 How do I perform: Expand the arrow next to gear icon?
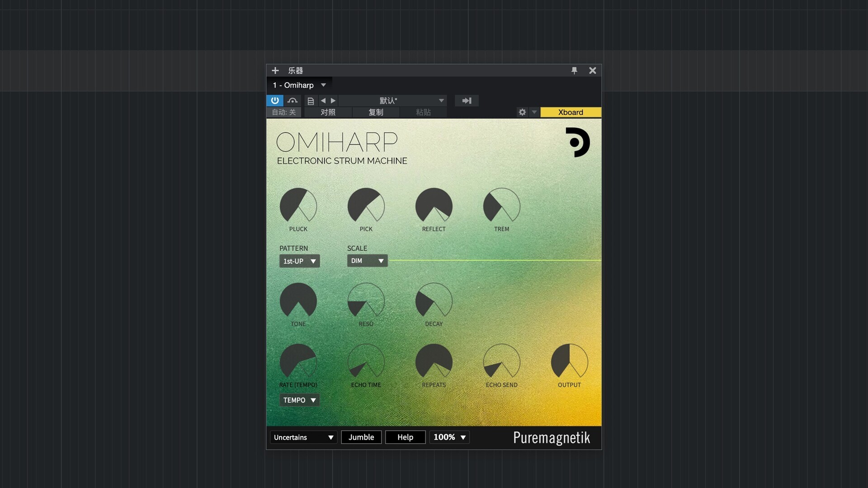click(x=534, y=112)
